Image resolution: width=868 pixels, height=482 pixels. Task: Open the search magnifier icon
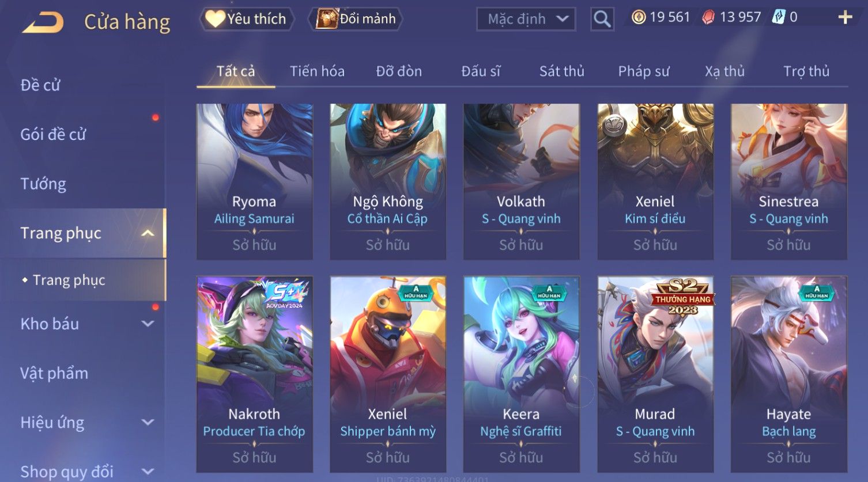tap(602, 19)
